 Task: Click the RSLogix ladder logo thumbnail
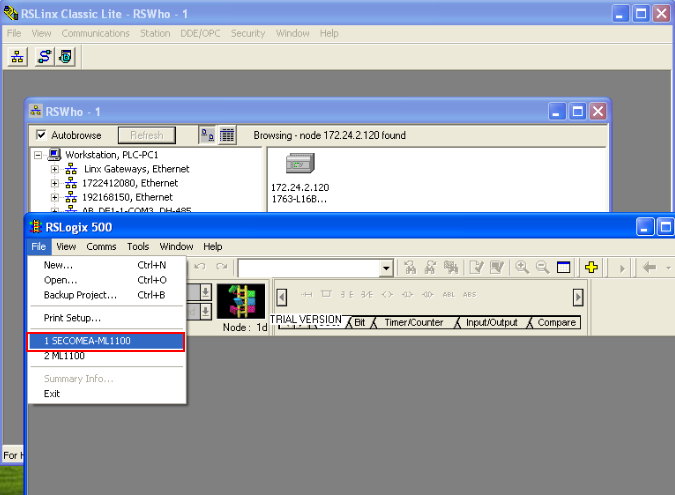click(x=241, y=301)
